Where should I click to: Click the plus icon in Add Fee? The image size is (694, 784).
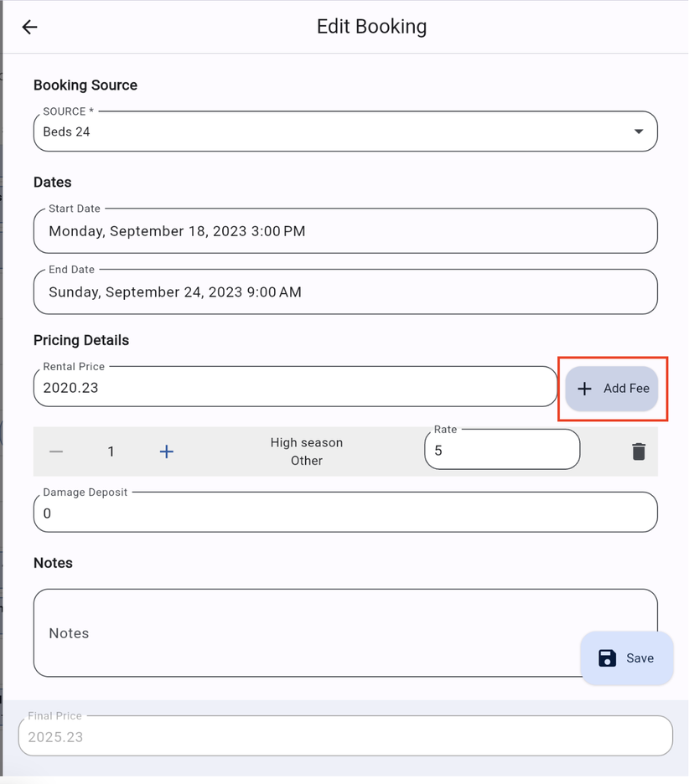pos(585,389)
